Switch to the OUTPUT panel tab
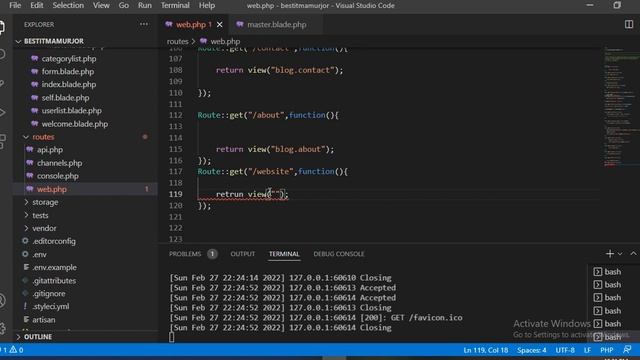The height and width of the screenshot is (360, 640). (x=242, y=254)
